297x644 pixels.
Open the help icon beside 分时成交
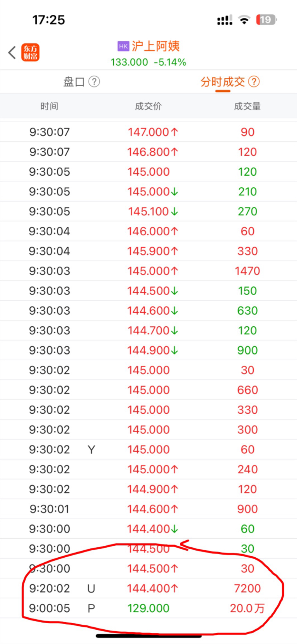coord(254,82)
